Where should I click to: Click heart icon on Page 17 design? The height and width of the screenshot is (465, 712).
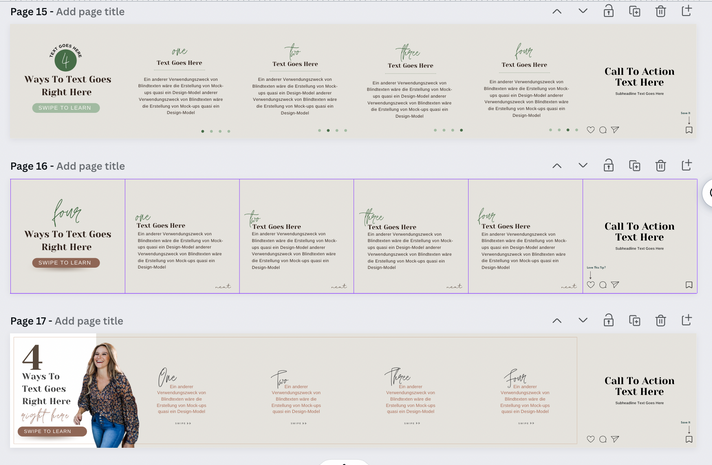click(590, 439)
